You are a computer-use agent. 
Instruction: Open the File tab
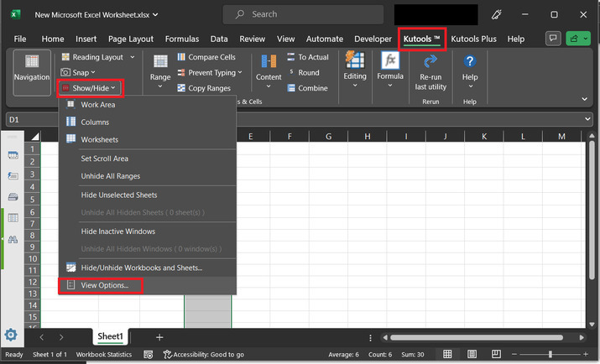click(x=20, y=39)
